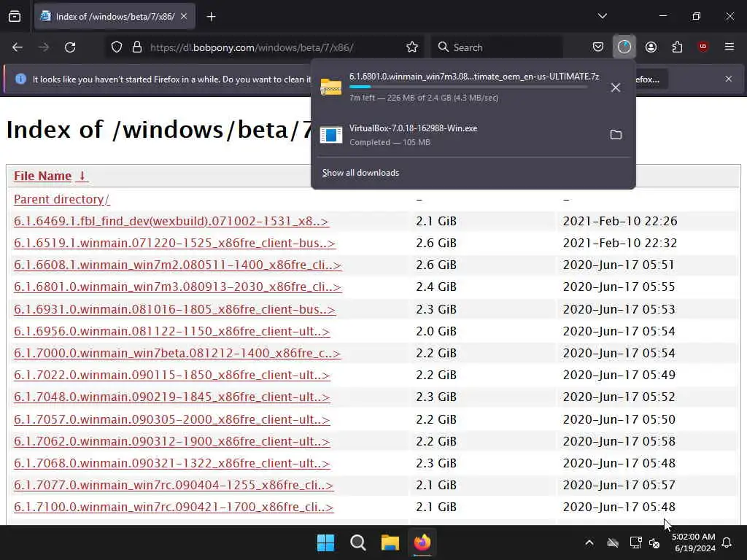Download 6.1.6608.1 win7m2 build

[177, 265]
